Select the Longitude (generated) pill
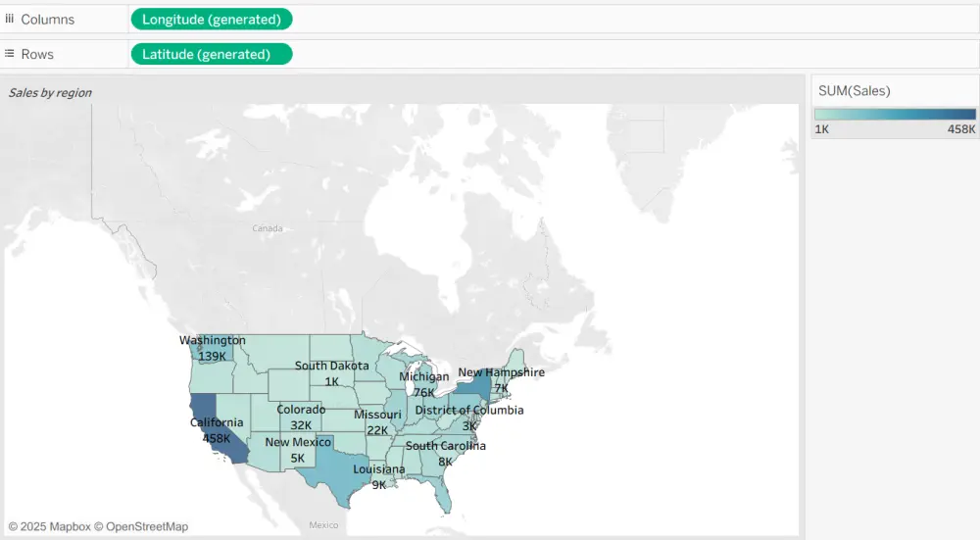 (212, 20)
